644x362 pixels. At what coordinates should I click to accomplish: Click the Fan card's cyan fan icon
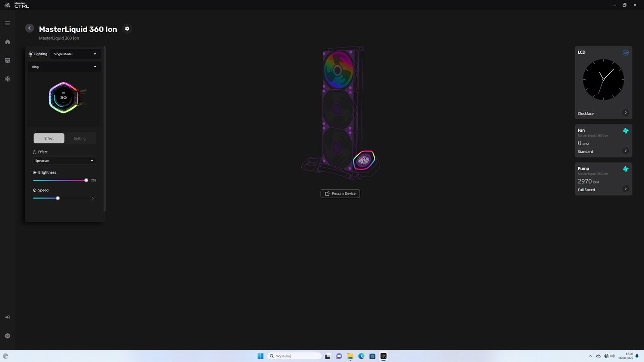[x=626, y=131]
